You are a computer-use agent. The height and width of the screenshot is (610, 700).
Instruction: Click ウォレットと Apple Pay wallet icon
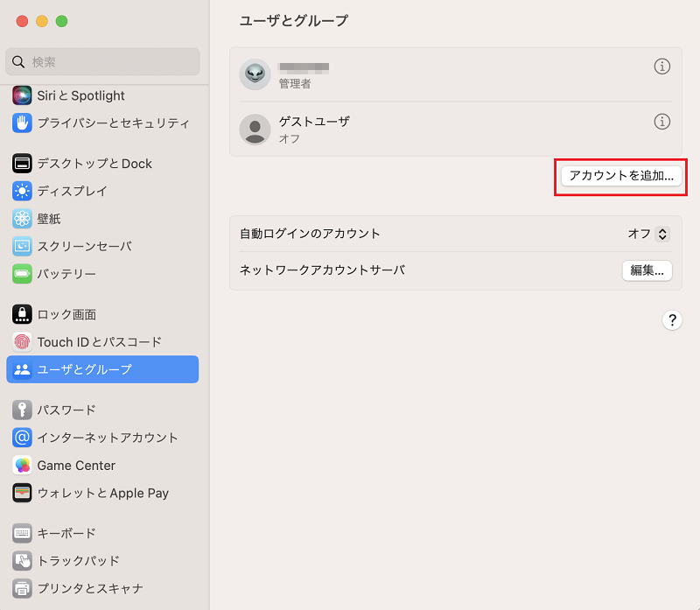tap(22, 493)
